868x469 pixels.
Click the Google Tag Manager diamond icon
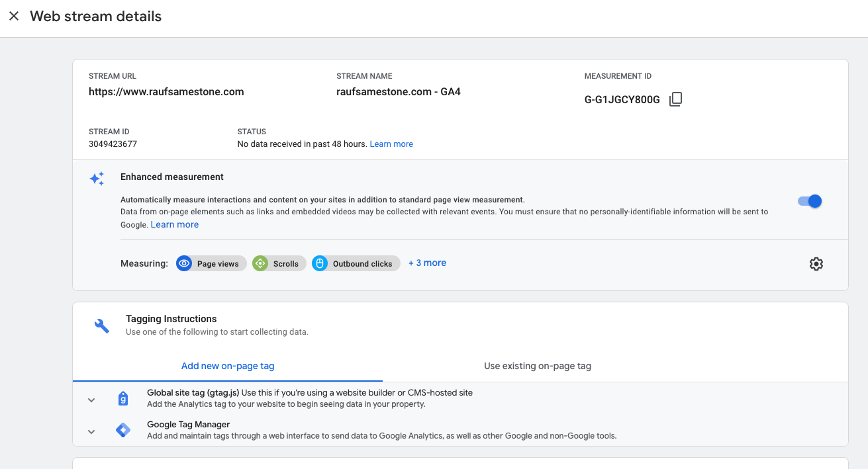123,431
